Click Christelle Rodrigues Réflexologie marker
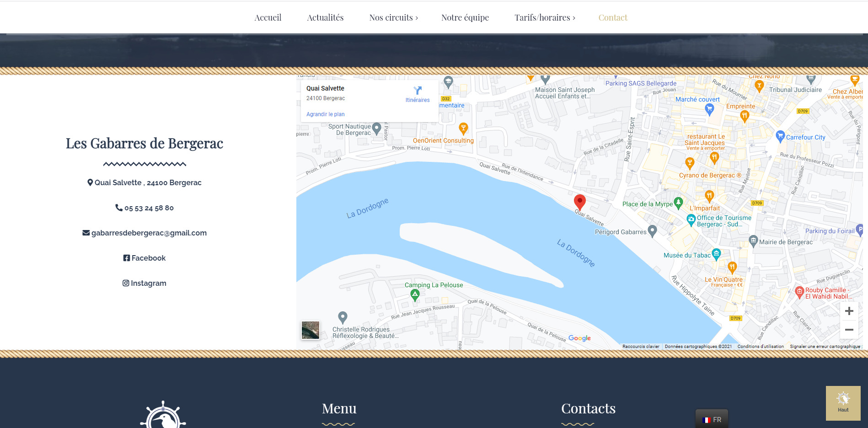 coord(343,317)
